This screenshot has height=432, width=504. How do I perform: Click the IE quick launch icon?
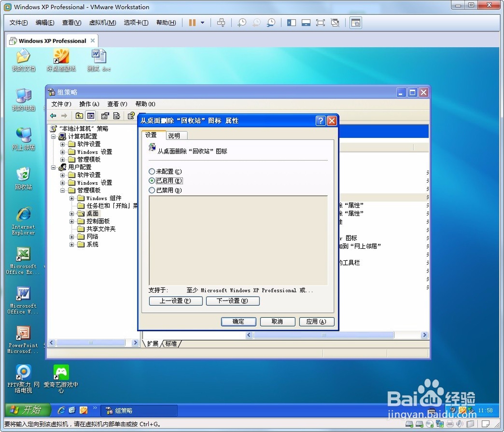[x=61, y=410]
